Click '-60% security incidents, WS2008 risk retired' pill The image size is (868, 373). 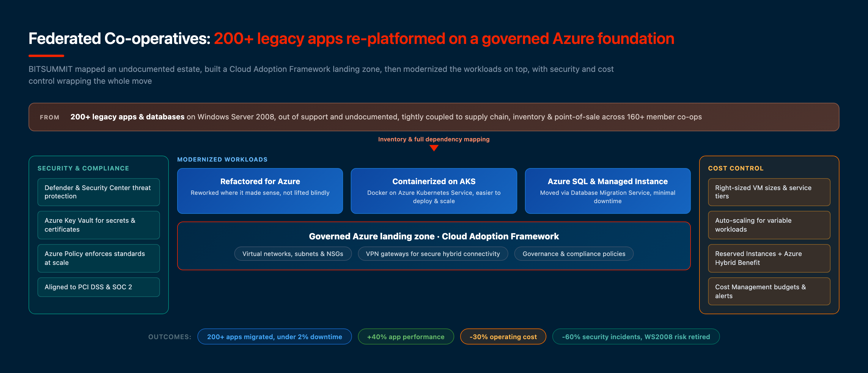pyautogui.click(x=636, y=337)
